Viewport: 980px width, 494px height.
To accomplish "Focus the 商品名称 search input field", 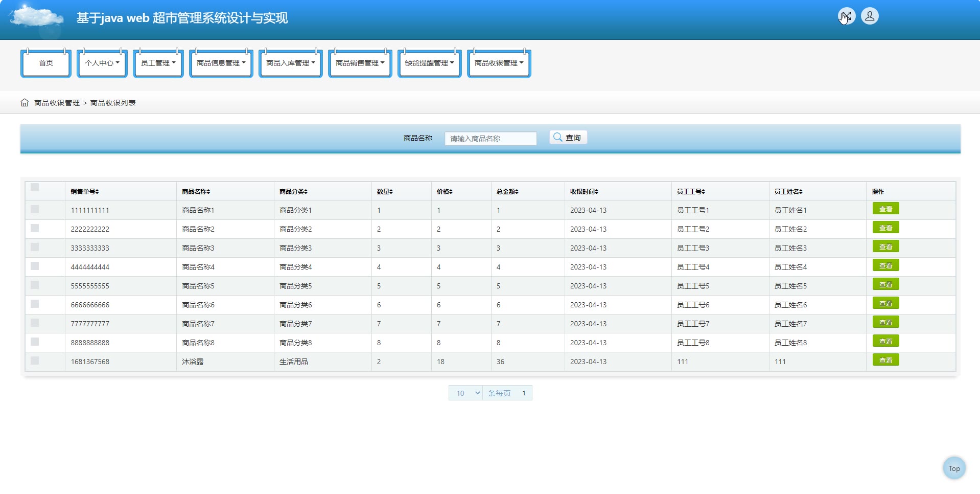I will pos(490,139).
